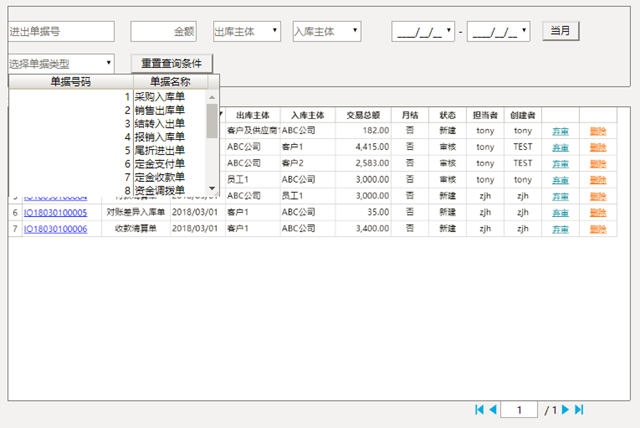This screenshot has height=428, width=640.
Task: Select the 4,415.00 amount cell
Action: (x=363, y=147)
